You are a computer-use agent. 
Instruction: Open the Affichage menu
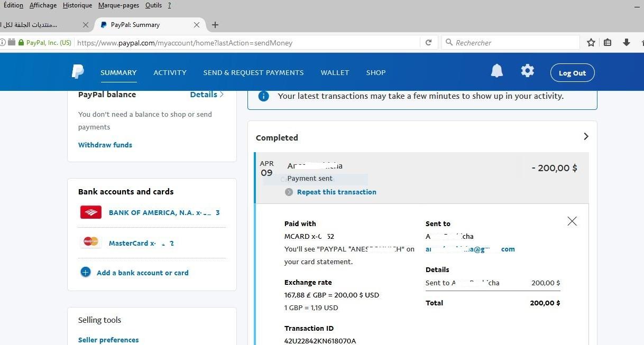[43, 5]
